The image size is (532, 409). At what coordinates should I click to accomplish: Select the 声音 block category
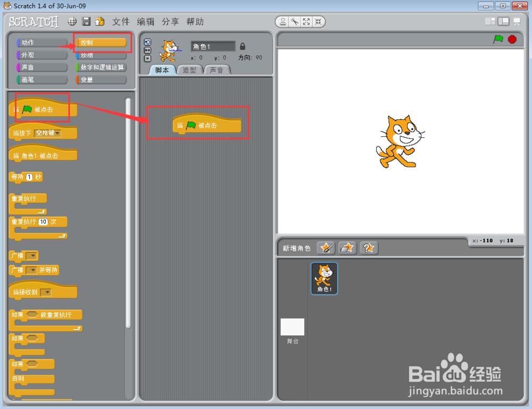pyautogui.click(x=42, y=67)
